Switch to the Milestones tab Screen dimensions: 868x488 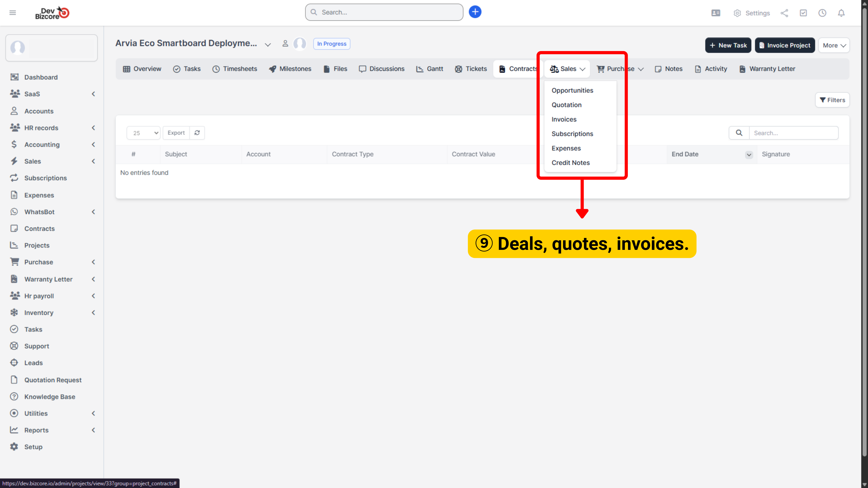290,69
